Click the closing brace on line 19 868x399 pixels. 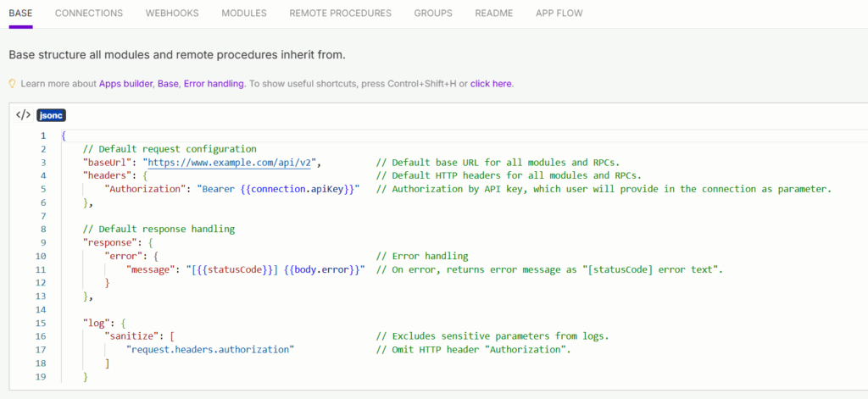[86, 376]
